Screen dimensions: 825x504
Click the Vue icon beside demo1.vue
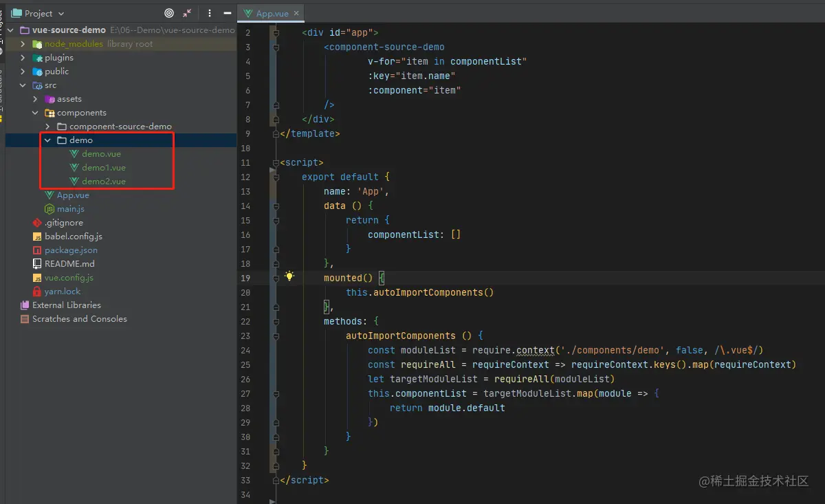click(74, 168)
